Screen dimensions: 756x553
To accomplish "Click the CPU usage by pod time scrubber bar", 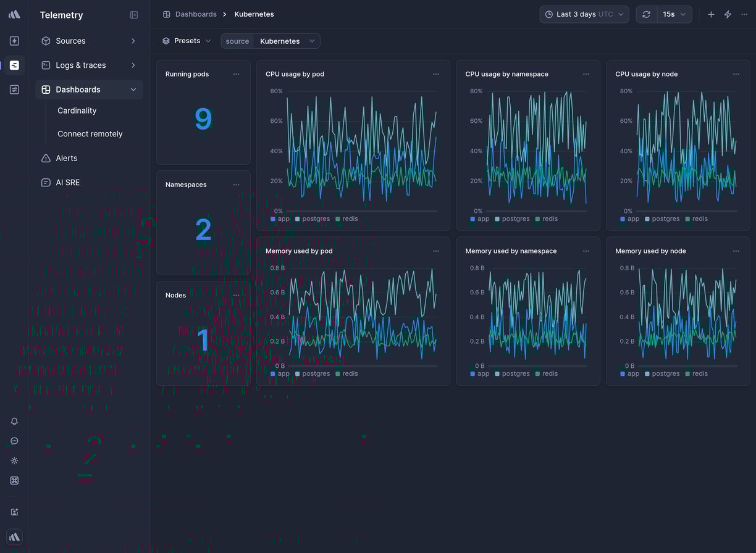I will [361, 211].
